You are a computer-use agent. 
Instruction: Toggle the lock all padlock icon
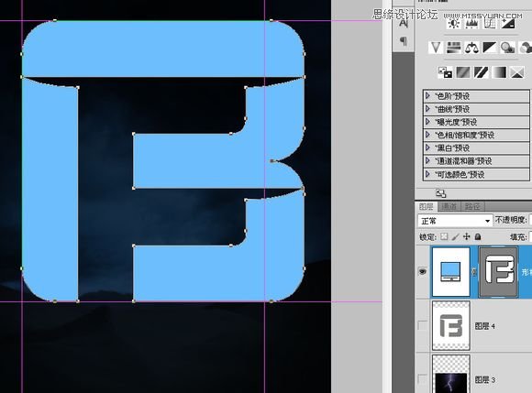(x=478, y=237)
